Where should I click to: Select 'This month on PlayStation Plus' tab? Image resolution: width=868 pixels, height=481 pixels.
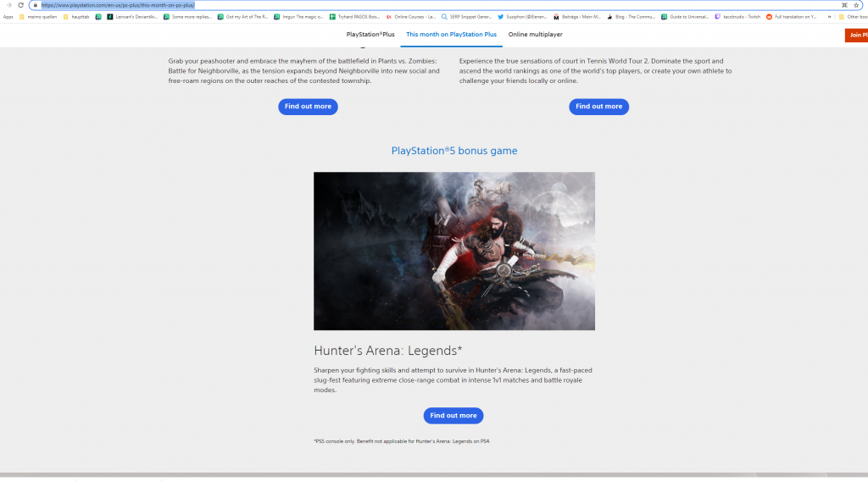pyautogui.click(x=451, y=34)
